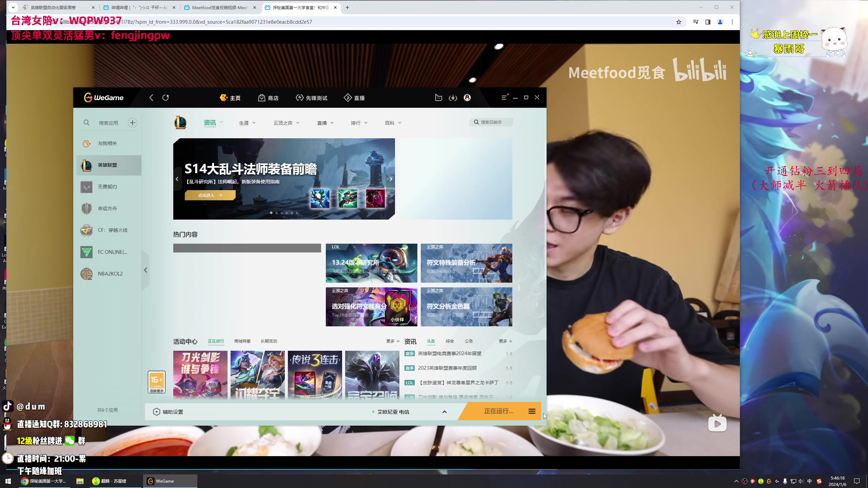The width and height of the screenshot is (868, 488).
Task: Open the 刀光剑影 谁与争锋 activity thumbnail
Action: [x=200, y=374]
